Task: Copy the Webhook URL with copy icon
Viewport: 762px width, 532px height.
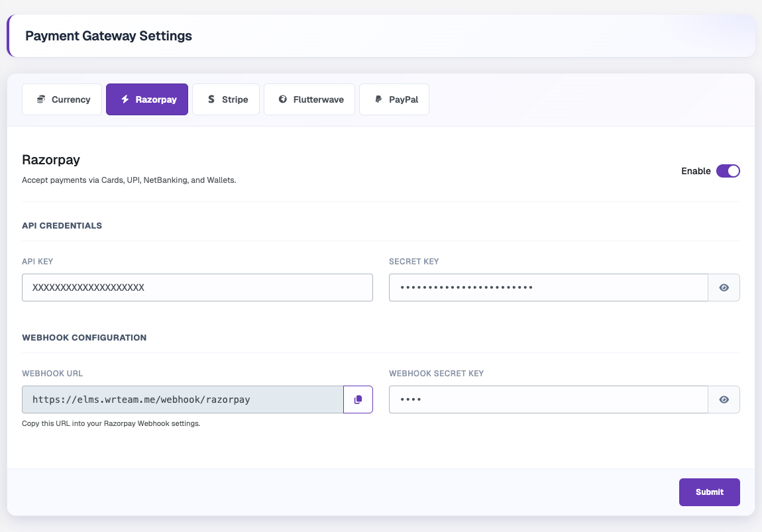Action: coord(358,399)
